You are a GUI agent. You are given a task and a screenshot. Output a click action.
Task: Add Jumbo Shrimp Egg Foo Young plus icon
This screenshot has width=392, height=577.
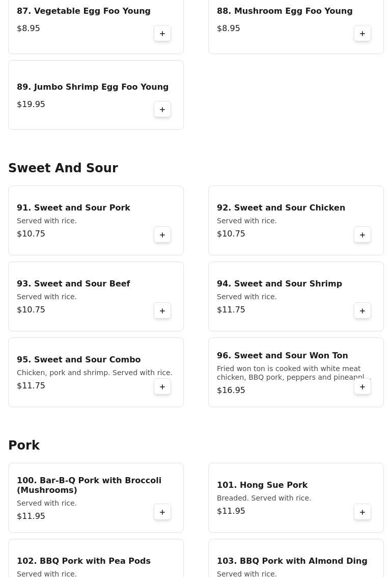pos(162,109)
